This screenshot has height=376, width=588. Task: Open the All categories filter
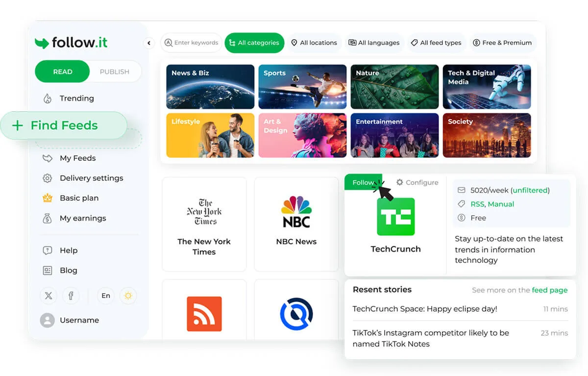[254, 43]
